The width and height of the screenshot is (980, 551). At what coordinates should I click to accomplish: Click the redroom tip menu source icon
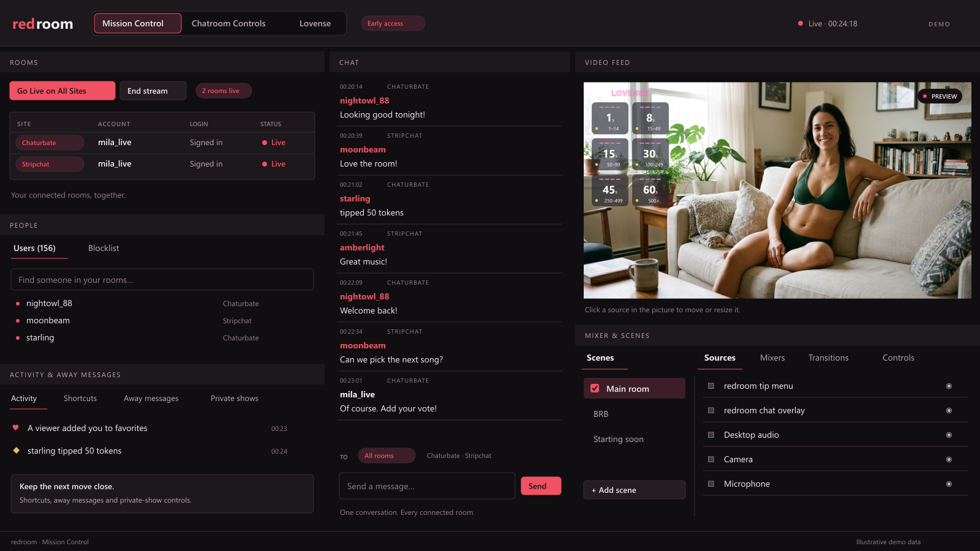click(711, 386)
